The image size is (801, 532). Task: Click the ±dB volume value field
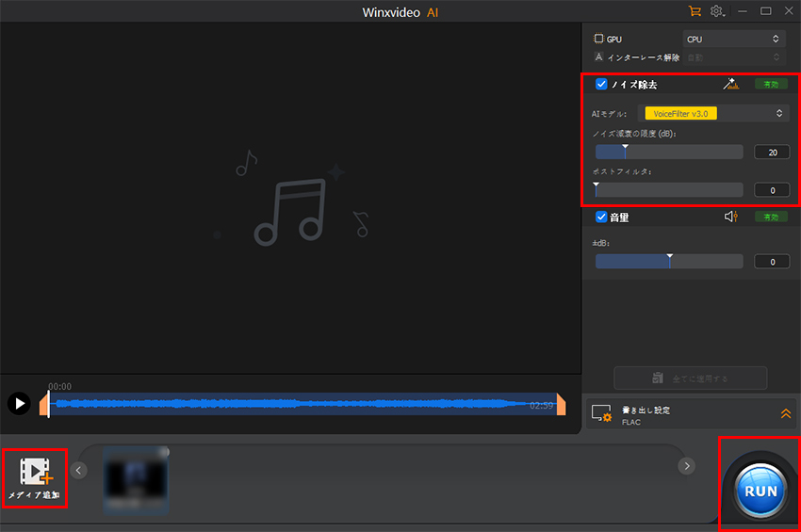point(772,262)
